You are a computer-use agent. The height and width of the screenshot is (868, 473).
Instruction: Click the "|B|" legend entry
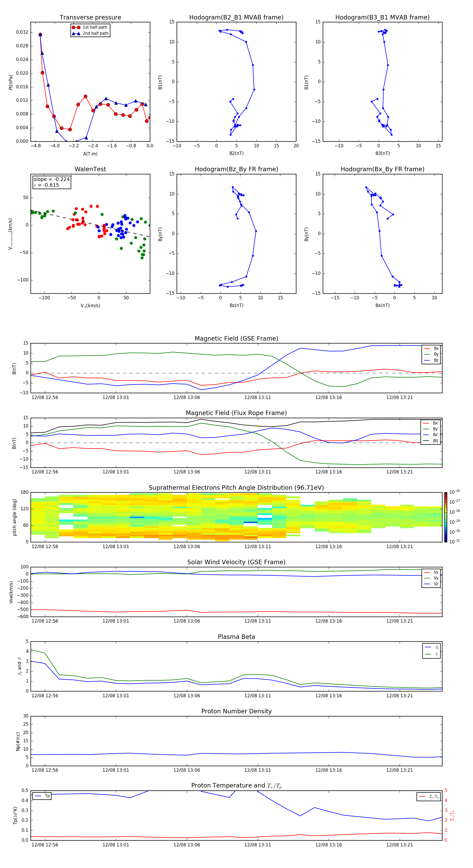tap(431, 441)
